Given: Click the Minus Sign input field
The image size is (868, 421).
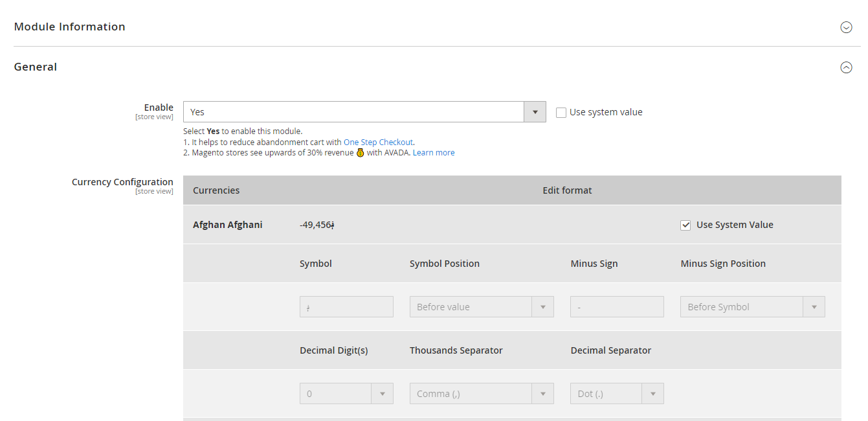Looking at the screenshot, I should tap(617, 307).
